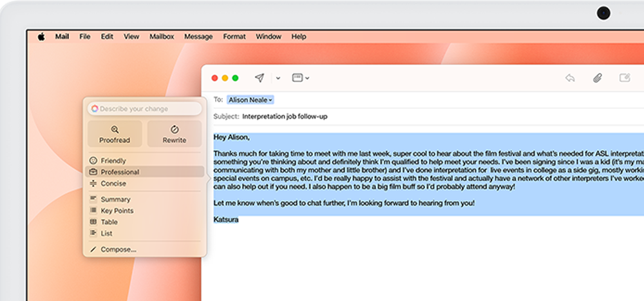Open the header fields format dropdown

tap(301, 78)
